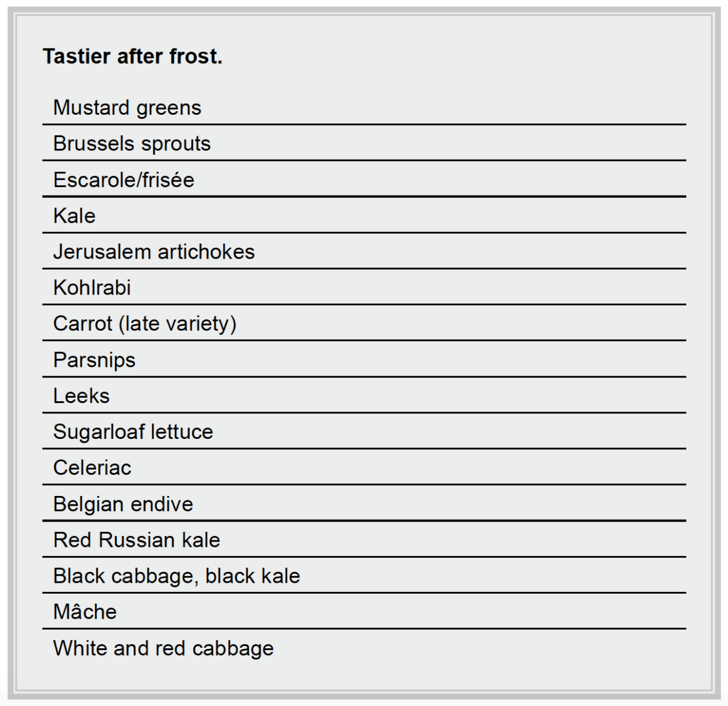Click the "Tastier after frost." heading

(132, 56)
